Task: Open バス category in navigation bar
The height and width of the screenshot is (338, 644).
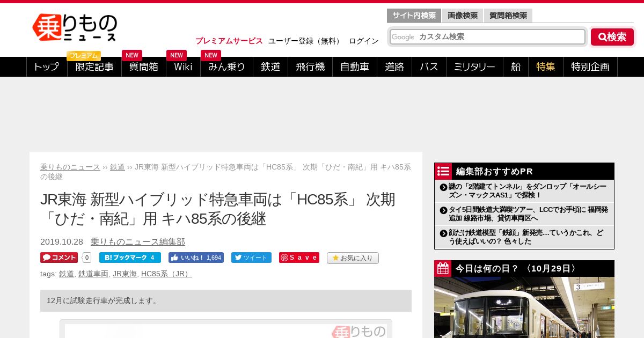Action: tap(429, 67)
